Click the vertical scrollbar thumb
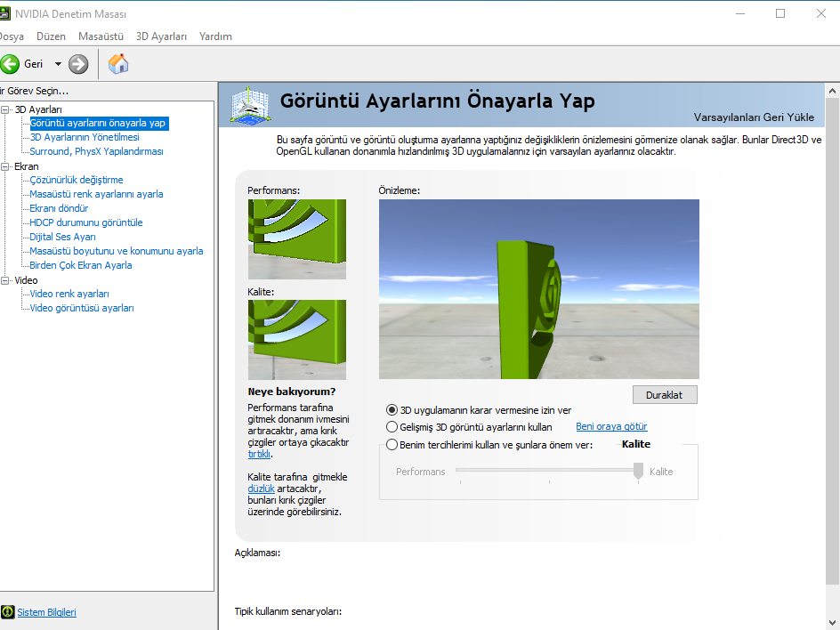Image resolution: width=840 pixels, height=630 pixels. 832,342
